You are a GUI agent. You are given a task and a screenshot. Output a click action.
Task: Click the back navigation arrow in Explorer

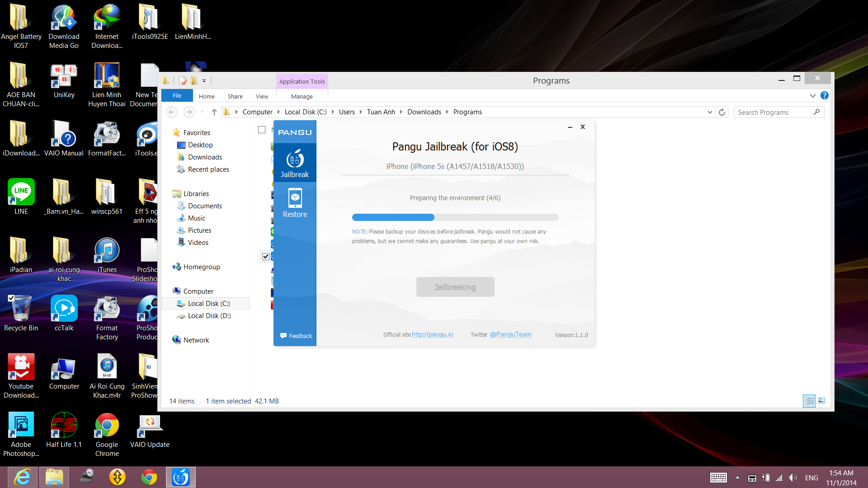(x=171, y=112)
